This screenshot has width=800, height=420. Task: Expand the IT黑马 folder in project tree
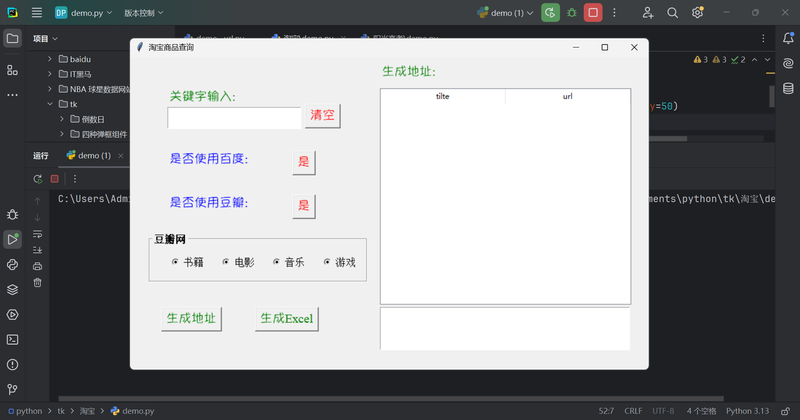(49, 74)
